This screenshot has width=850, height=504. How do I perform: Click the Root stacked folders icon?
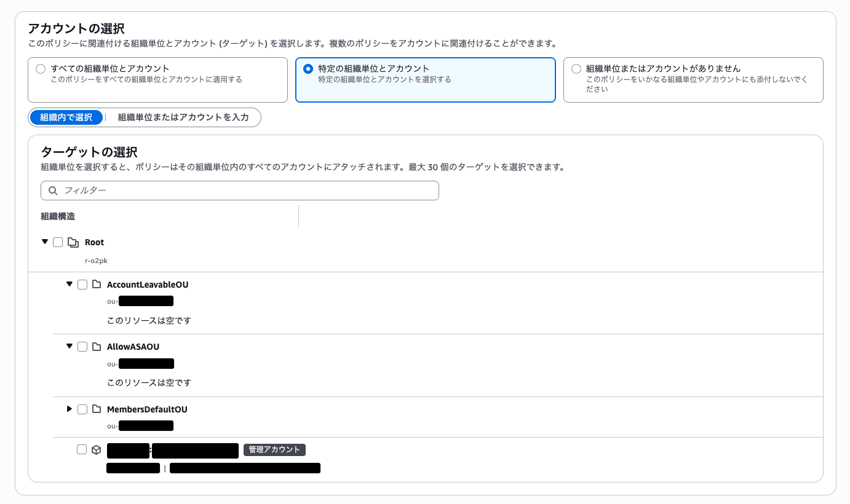(x=73, y=242)
